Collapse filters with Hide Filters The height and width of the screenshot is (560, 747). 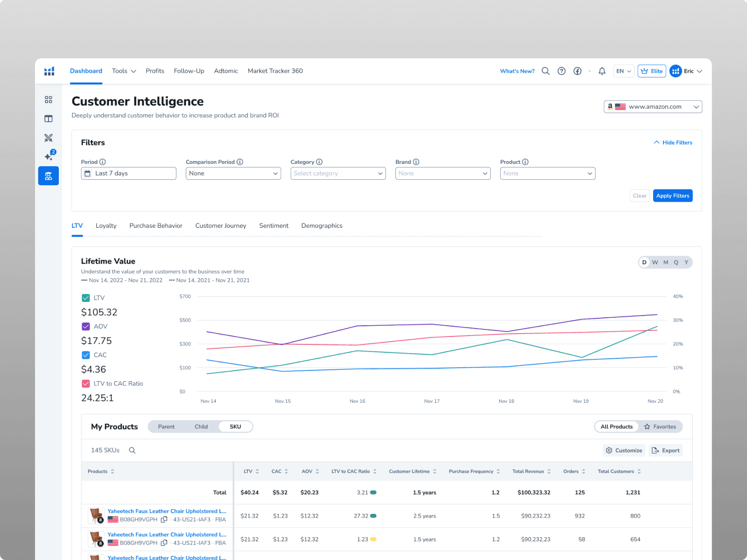tap(673, 142)
